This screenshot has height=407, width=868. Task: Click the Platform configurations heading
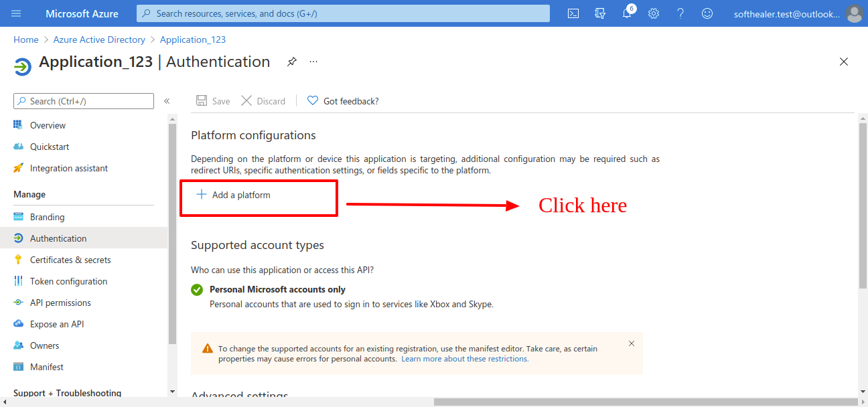(x=253, y=135)
